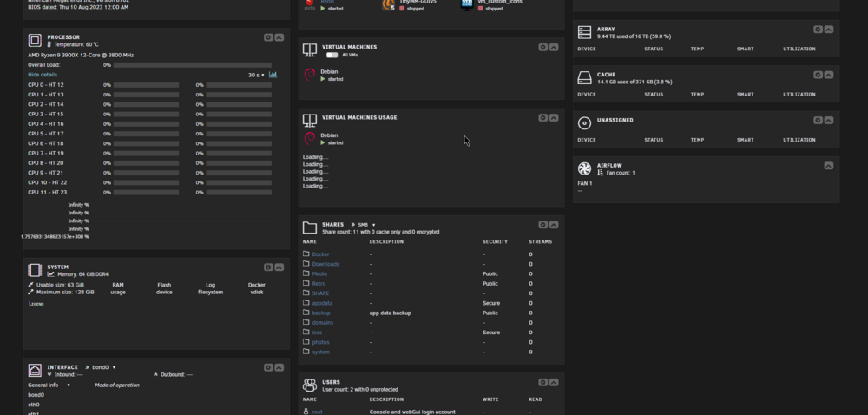Open the isos share link
This screenshot has height=415, width=868.
point(317,333)
